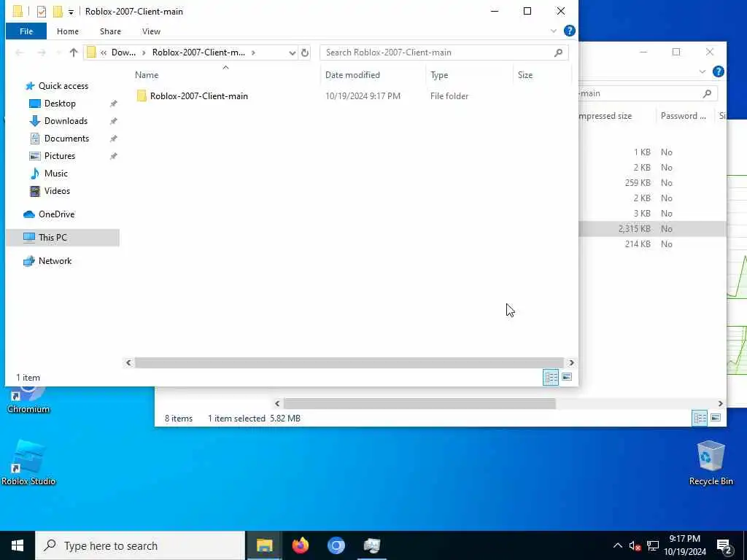The height and width of the screenshot is (560, 747).
Task: Click the scroll right arrow in front window
Action: [x=571, y=363]
